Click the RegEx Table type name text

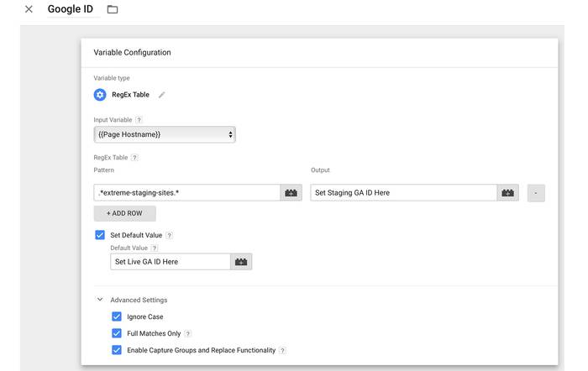130,95
